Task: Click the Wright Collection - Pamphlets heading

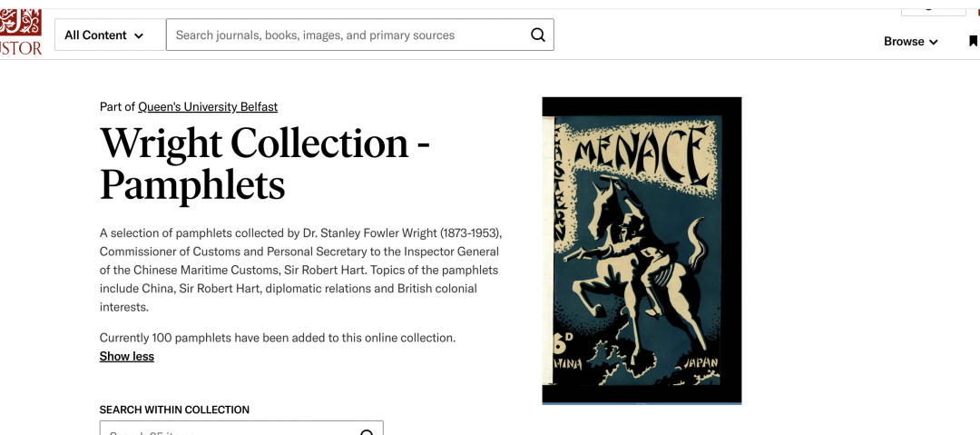Action: pos(264,163)
